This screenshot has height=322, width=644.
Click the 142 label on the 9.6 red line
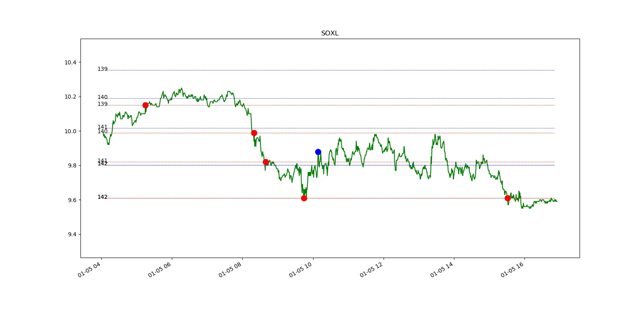[102, 197]
